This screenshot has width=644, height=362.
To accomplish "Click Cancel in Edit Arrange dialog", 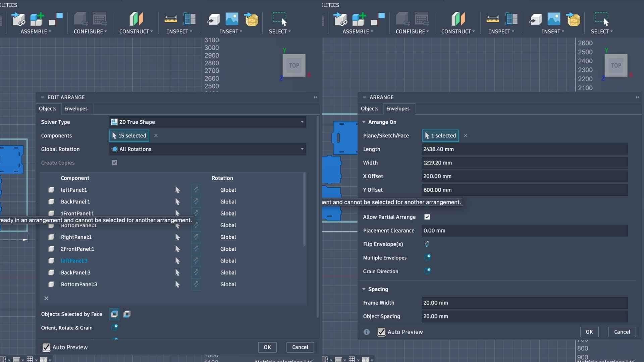I will (300, 347).
